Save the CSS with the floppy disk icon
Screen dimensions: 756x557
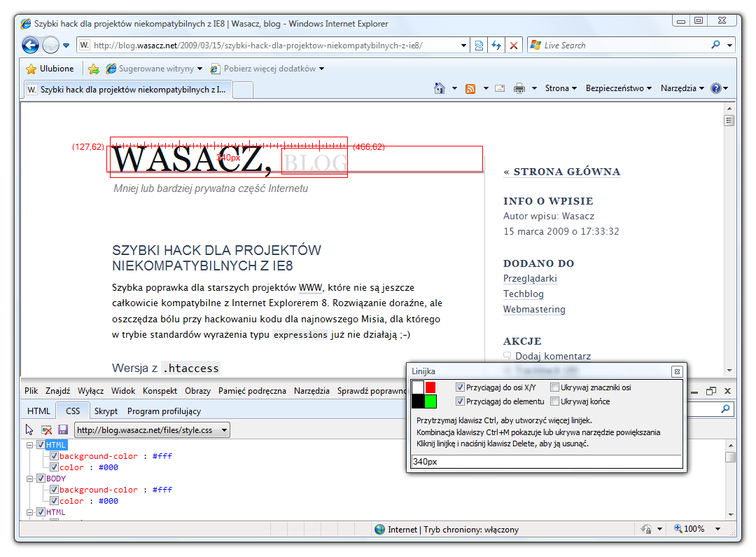pos(63,430)
